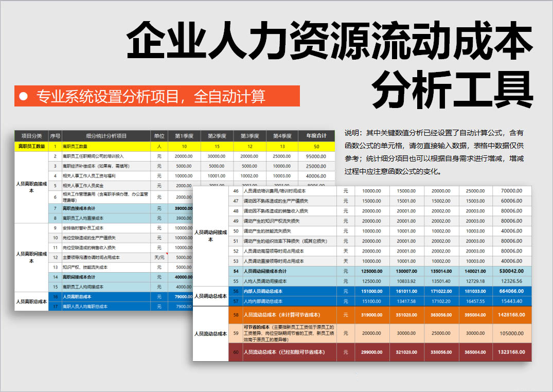553x392 pixels.
Task: Click the 第3季度 column header
Action: (249, 136)
